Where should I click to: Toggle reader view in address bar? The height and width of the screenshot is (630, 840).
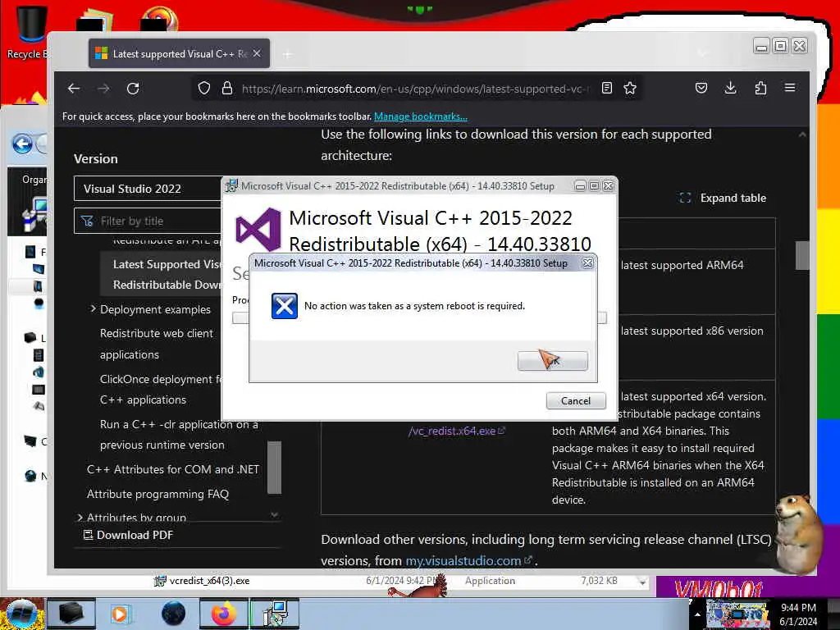(x=607, y=89)
